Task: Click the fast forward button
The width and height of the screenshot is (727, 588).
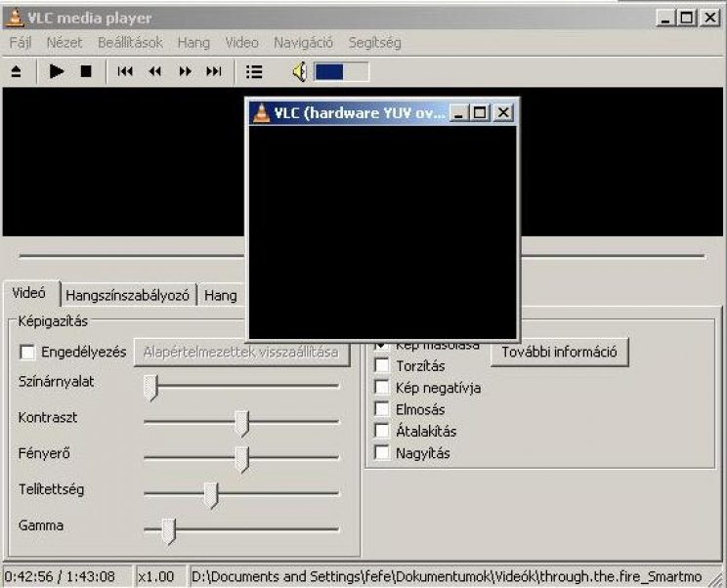Action: pos(186,71)
